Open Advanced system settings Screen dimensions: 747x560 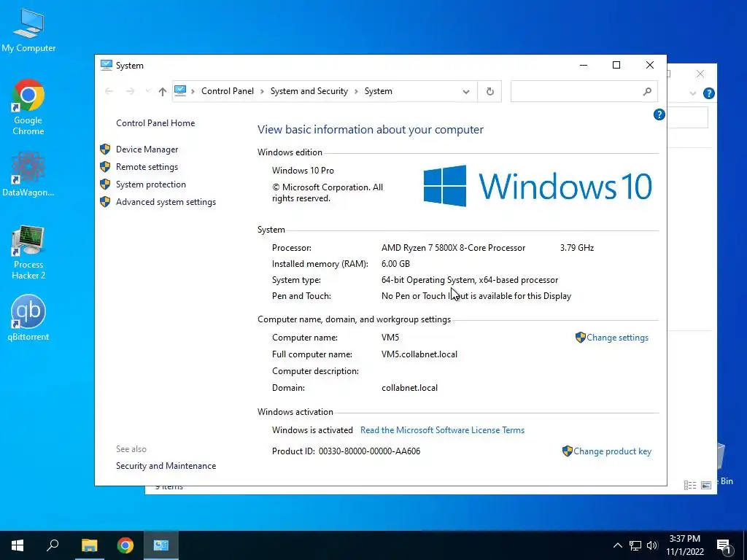[166, 202]
